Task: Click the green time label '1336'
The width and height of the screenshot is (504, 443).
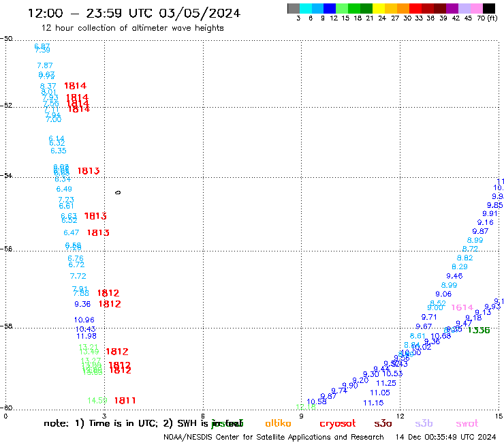Action: point(479,330)
